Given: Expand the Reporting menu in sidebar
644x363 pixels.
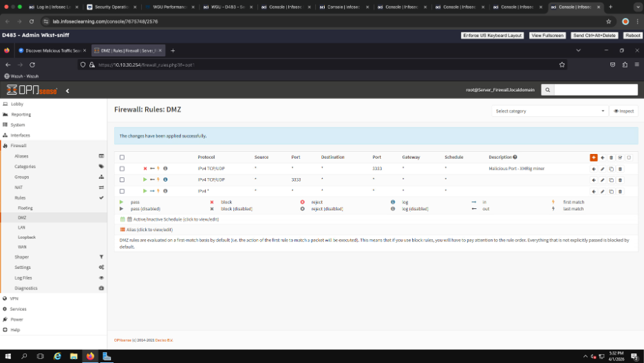Looking at the screenshot, I should 21,115.
